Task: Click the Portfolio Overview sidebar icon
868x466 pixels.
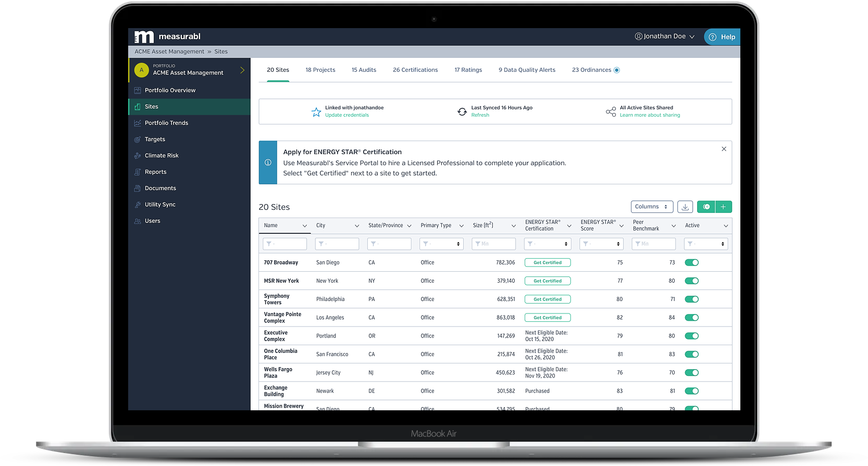Action: [x=138, y=90]
